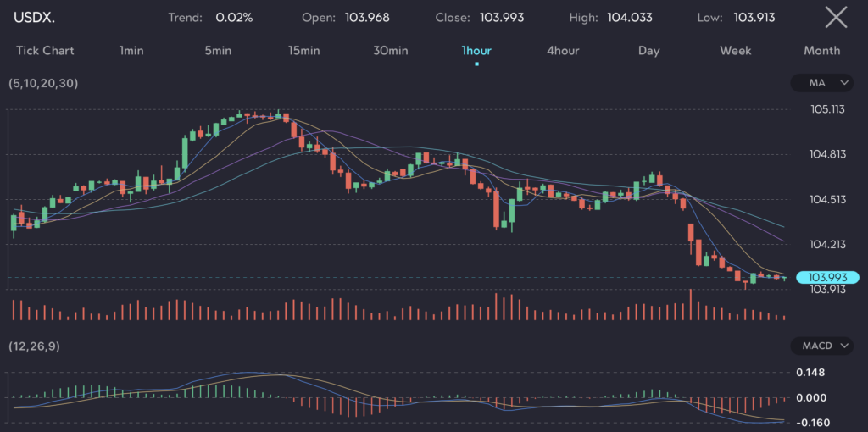Select the Month timeframe
The width and height of the screenshot is (868, 432).
(821, 51)
